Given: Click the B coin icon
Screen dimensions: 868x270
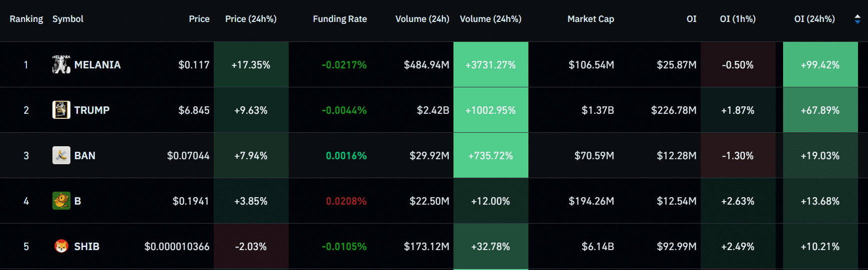Looking at the screenshot, I should tap(61, 201).
